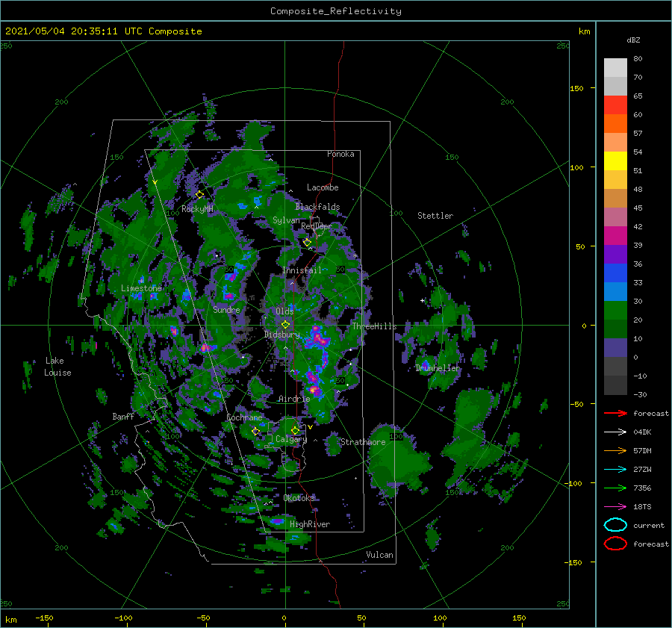Click the Limestone label on the map
This screenshot has height=628, width=672.
pos(141,288)
